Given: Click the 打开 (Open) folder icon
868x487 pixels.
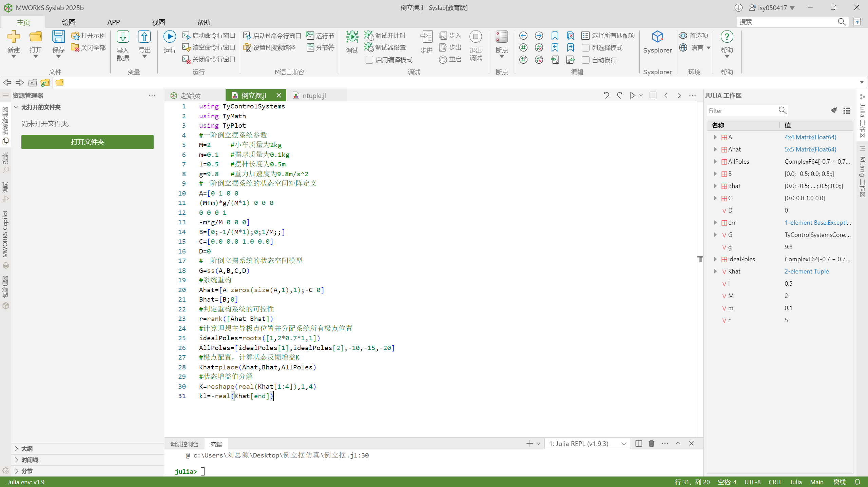Looking at the screenshot, I should click(35, 37).
